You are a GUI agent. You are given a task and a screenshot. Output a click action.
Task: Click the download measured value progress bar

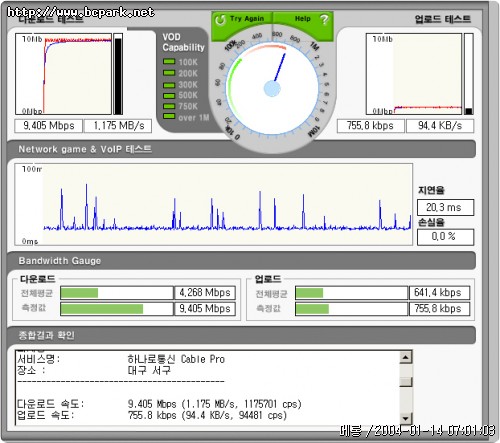click(117, 309)
